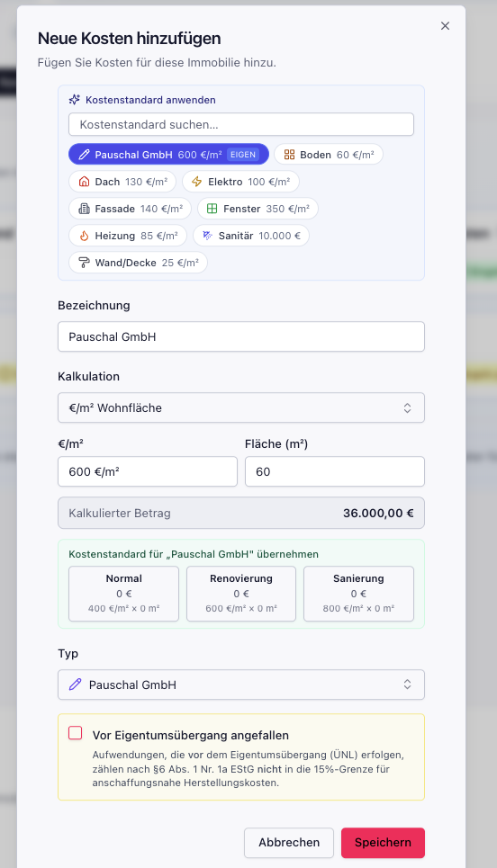Cancel the dialog via Abbrechen
This screenshot has height=868, width=497.
pyautogui.click(x=289, y=843)
